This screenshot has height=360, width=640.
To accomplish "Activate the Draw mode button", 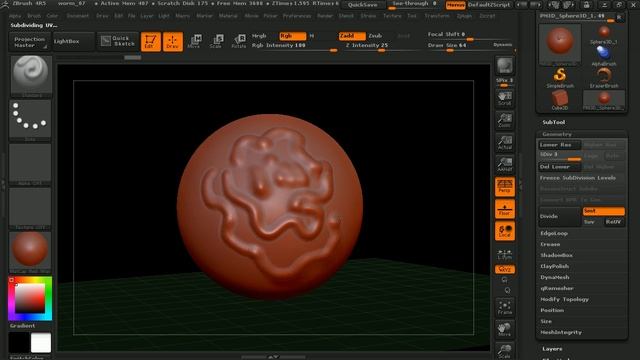I will pos(173,42).
